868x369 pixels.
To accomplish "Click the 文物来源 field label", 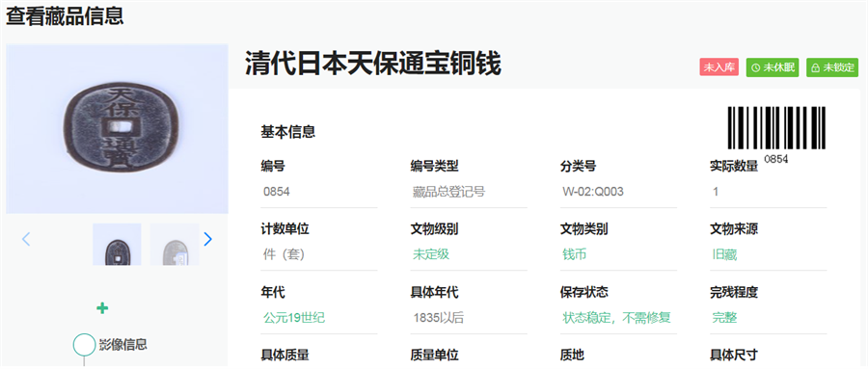I will pyautogui.click(x=734, y=228).
